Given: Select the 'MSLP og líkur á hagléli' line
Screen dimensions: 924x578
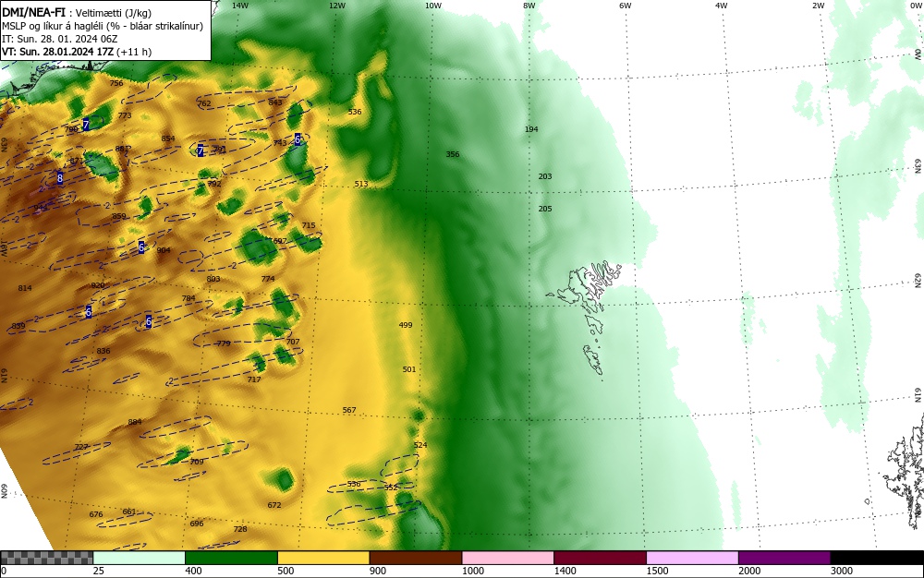Looking at the screenshot, I should [x=103, y=26].
